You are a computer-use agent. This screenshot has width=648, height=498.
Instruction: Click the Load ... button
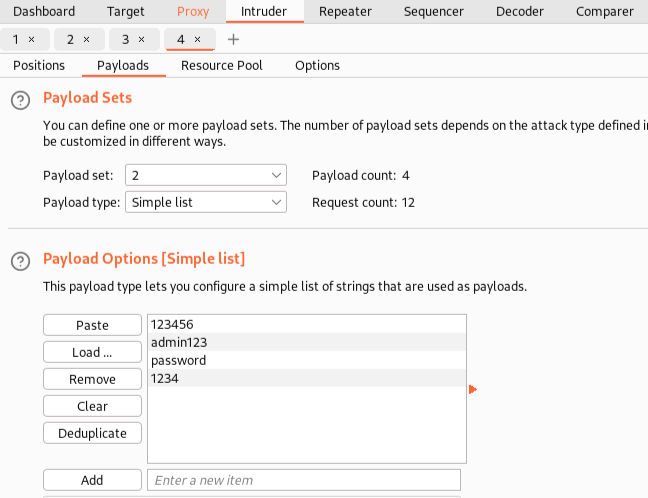(x=93, y=352)
